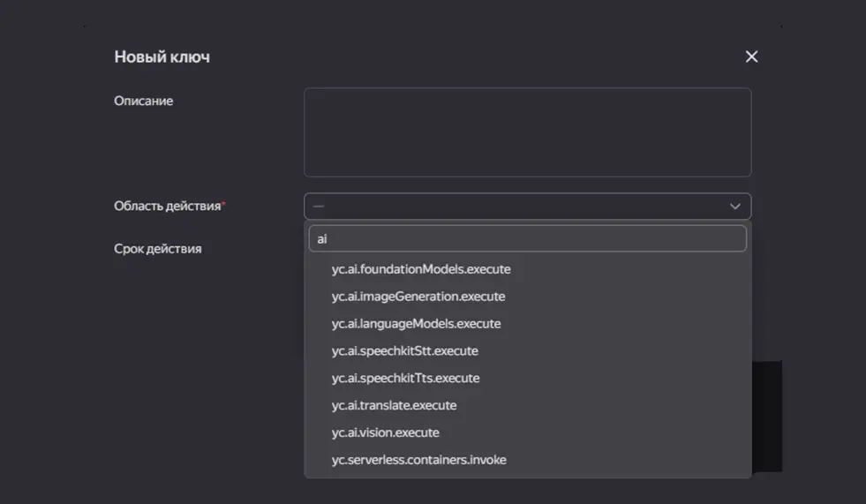Select yc.ai.foundationModels.execute scope
This screenshot has height=504, width=866.
point(421,269)
